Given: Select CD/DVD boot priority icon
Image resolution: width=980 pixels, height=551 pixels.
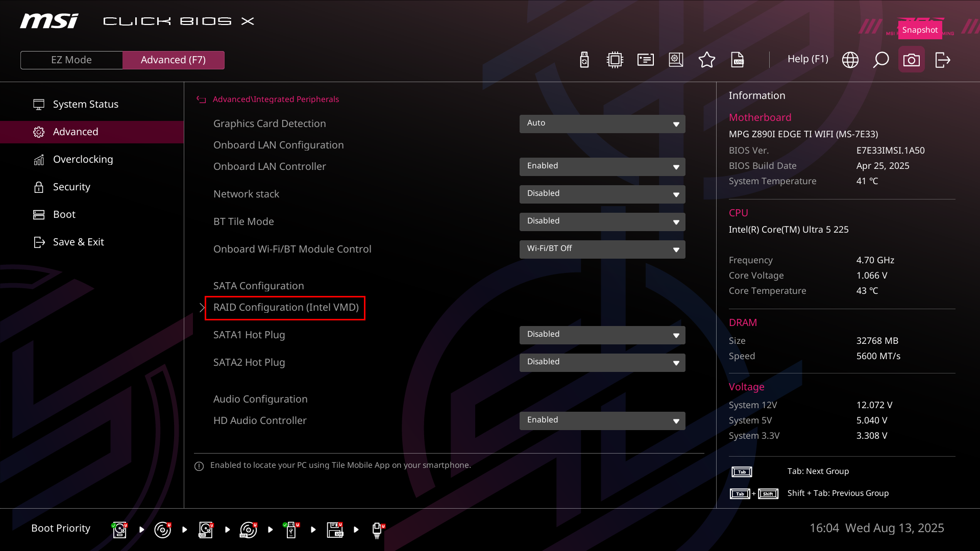Looking at the screenshot, I should pyautogui.click(x=163, y=530).
